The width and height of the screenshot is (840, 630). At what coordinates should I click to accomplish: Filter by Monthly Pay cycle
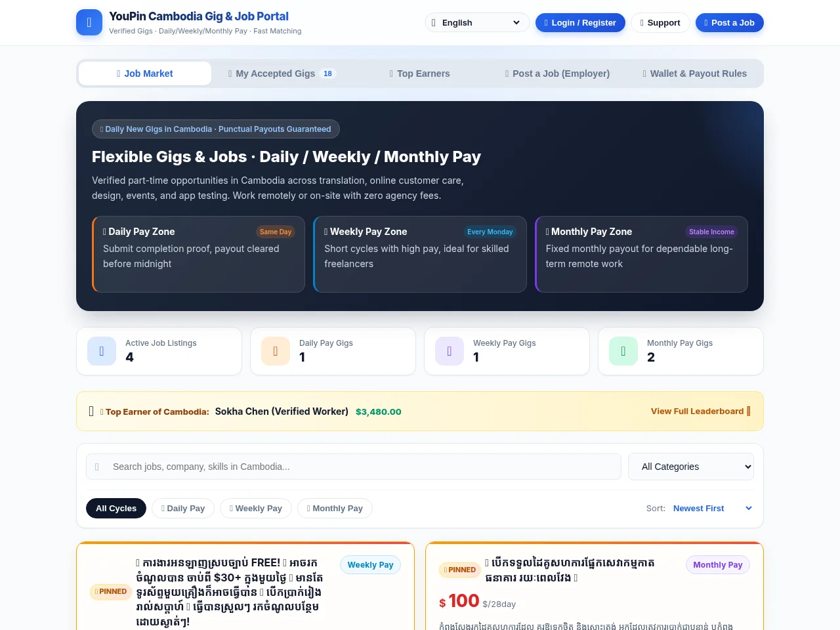pos(335,508)
